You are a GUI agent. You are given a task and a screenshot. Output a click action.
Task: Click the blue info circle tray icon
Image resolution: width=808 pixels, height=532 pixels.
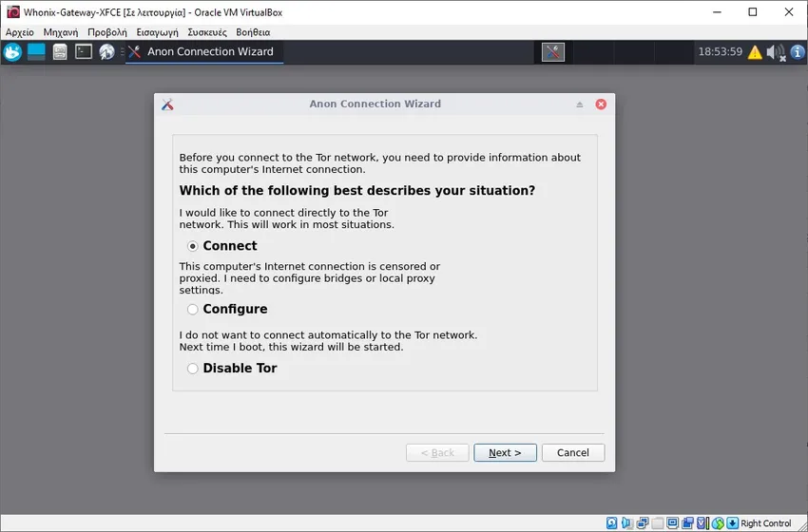pyautogui.click(x=798, y=52)
